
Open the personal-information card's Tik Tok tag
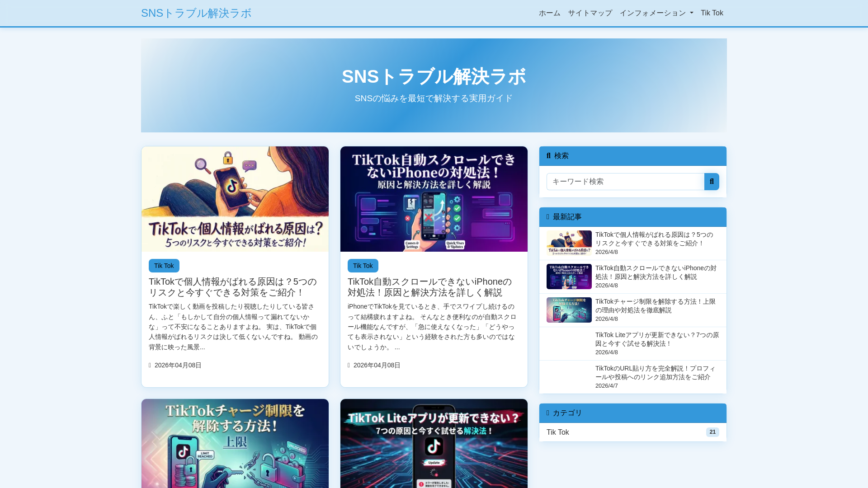tap(164, 266)
